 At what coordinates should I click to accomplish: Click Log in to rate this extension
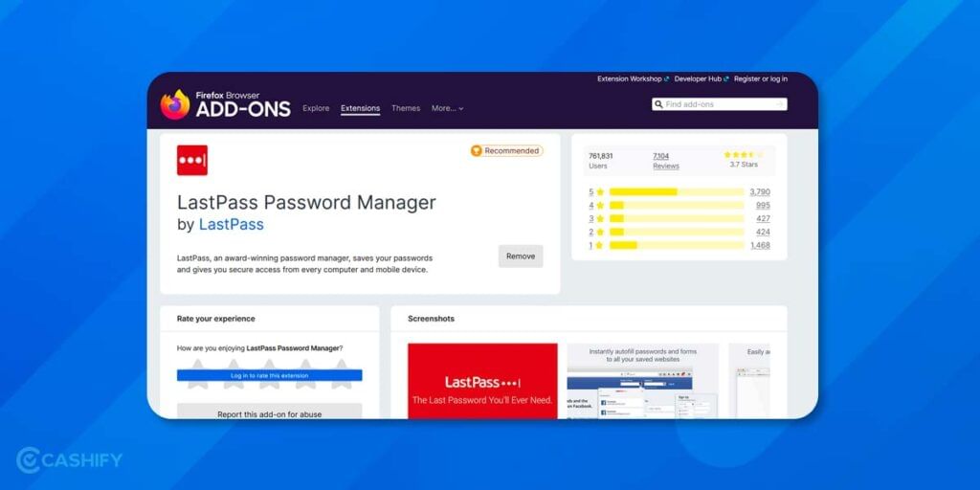269,375
